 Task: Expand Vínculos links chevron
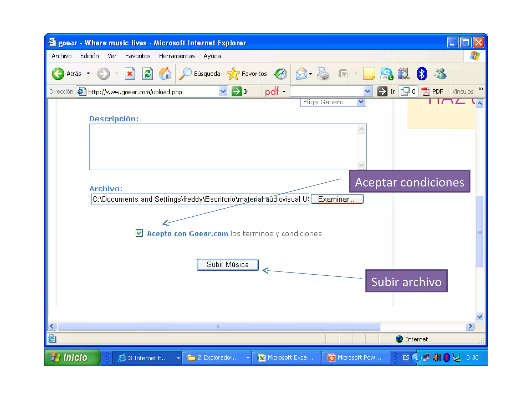[x=481, y=89]
